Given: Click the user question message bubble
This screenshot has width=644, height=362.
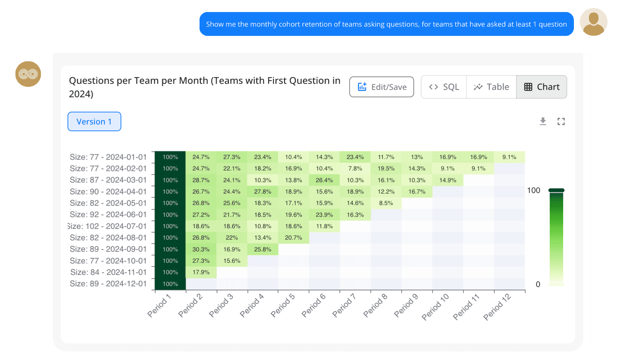Looking at the screenshot, I should [386, 24].
